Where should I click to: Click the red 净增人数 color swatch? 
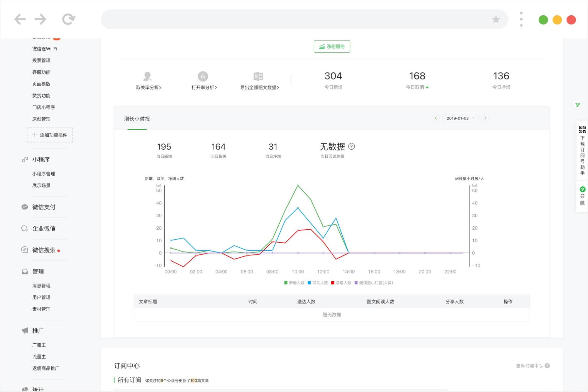tap(333, 283)
